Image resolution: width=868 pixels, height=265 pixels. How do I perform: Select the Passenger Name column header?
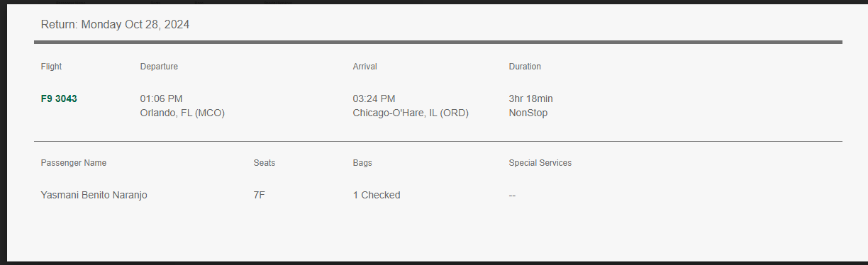click(74, 163)
